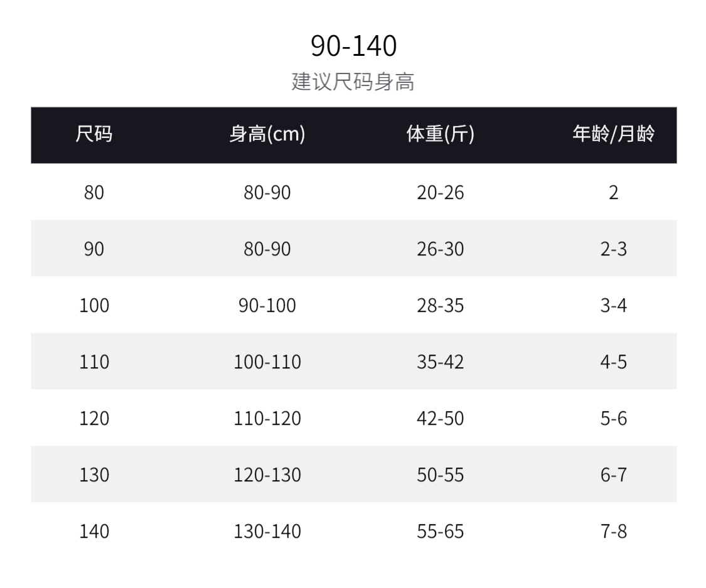Click the 尺码 column header
Viewport: 706px width, 588px height.
click(94, 134)
